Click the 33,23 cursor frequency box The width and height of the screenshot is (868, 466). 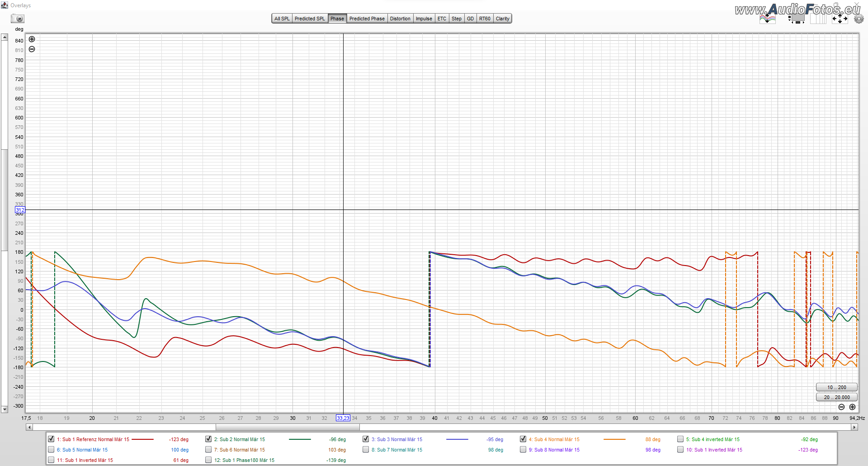tap(343, 418)
